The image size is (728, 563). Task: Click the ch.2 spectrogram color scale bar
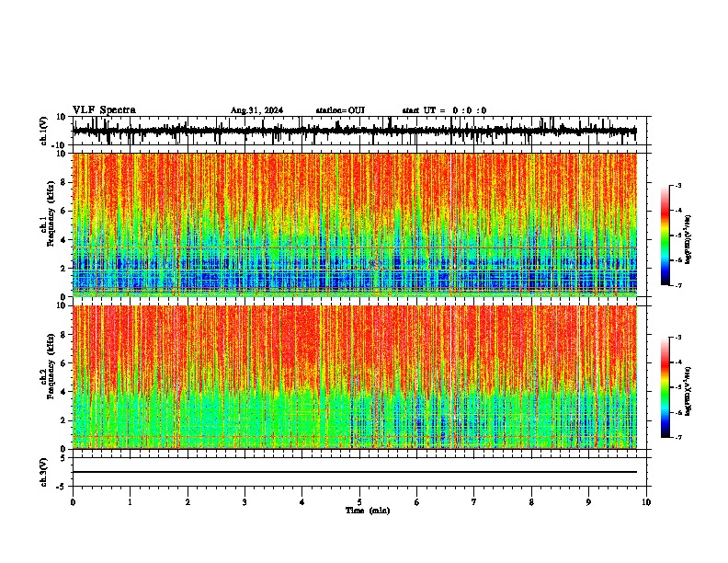point(665,387)
